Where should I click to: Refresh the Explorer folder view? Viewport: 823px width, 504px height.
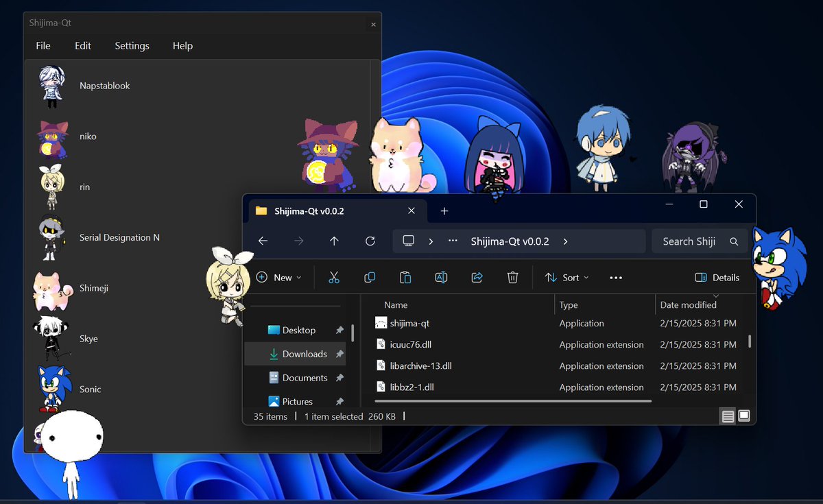tap(370, 241)
